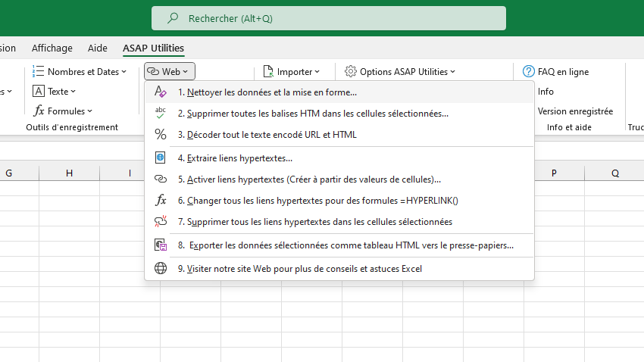
Task: Choose Changer tous les liens pour HYPERLINK formulas
Action: point(339,201)
